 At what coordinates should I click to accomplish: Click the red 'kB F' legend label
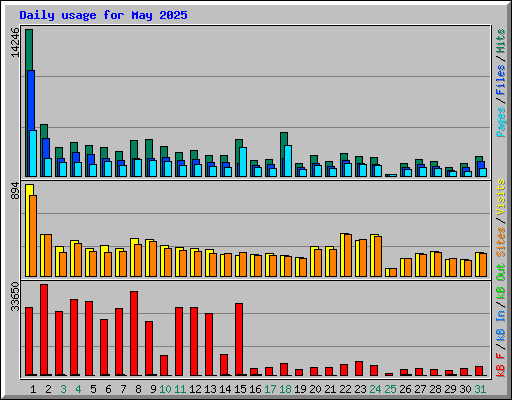[x=501, y=365]
